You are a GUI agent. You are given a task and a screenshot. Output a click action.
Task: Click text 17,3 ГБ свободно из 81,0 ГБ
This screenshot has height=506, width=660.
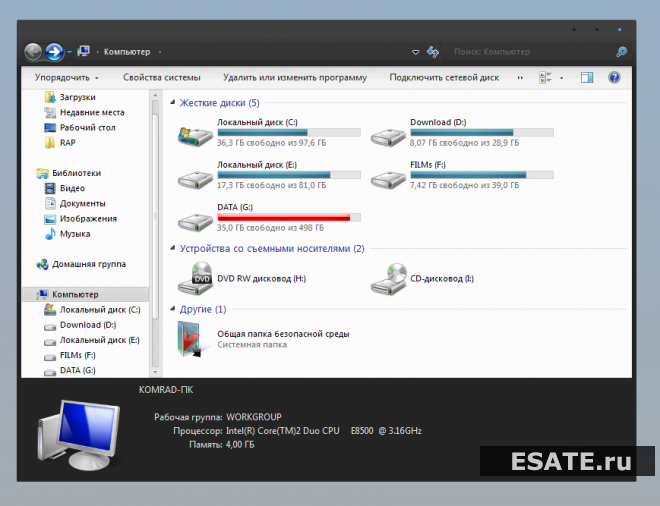[271, 186]
